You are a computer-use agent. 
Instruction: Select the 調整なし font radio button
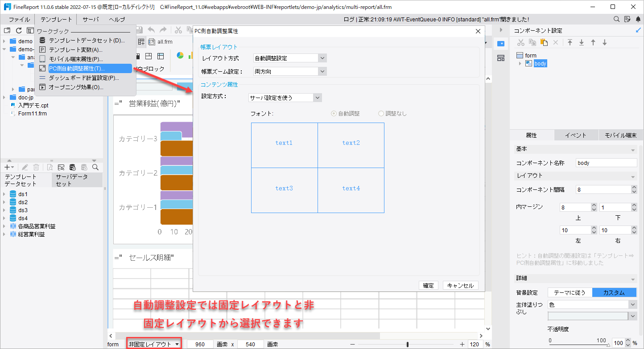pyautogui.click(x=381, y=113)
